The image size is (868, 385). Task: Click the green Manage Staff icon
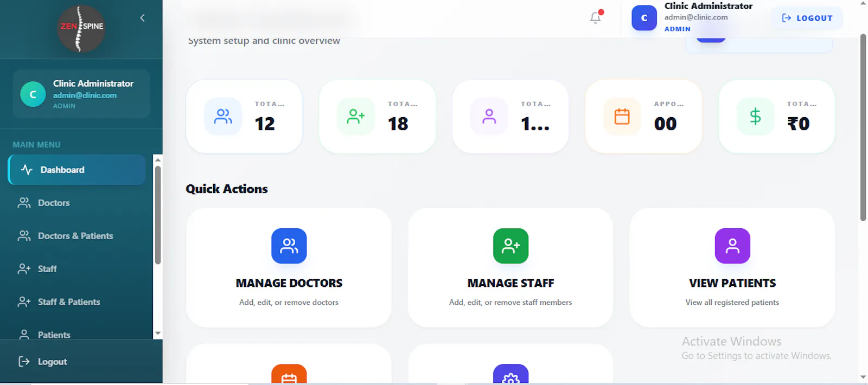[x=510, y=246]
